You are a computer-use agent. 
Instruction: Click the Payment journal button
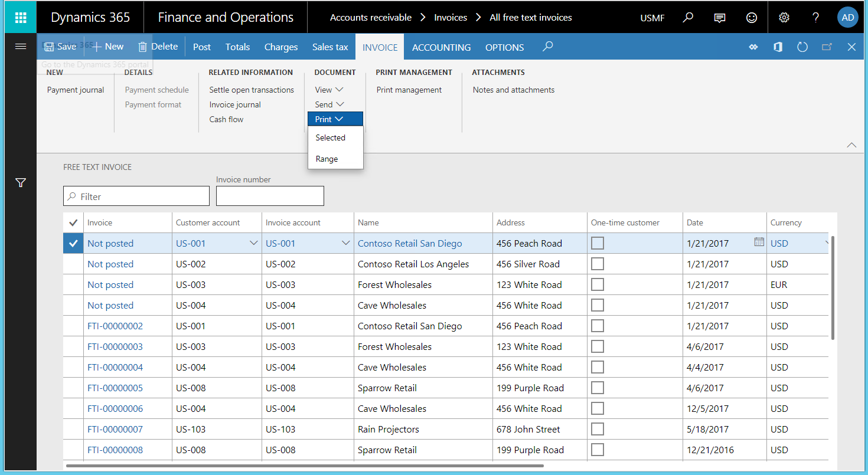(x=75, y=89)
